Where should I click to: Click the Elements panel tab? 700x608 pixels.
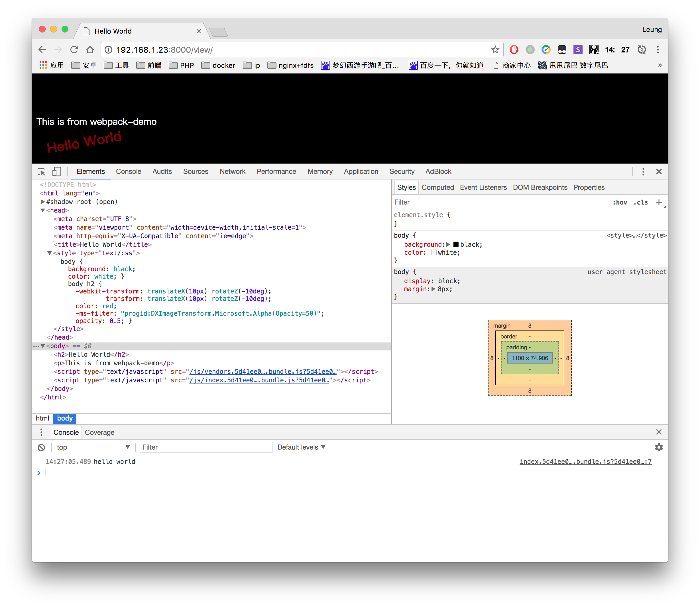pos(91,171)
